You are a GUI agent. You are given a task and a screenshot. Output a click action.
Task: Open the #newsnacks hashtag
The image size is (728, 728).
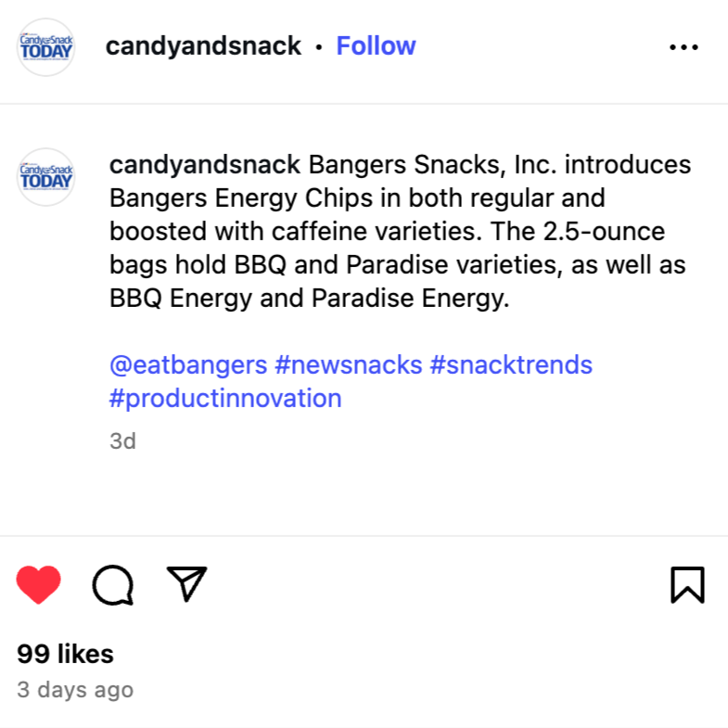click(x=349, y=365)
